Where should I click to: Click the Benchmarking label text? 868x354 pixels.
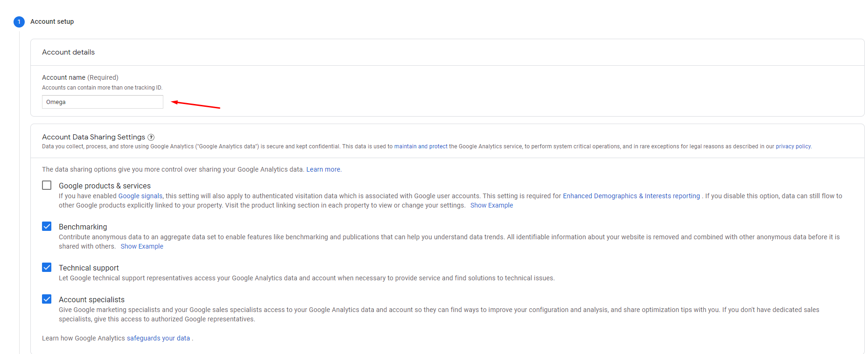83,227
